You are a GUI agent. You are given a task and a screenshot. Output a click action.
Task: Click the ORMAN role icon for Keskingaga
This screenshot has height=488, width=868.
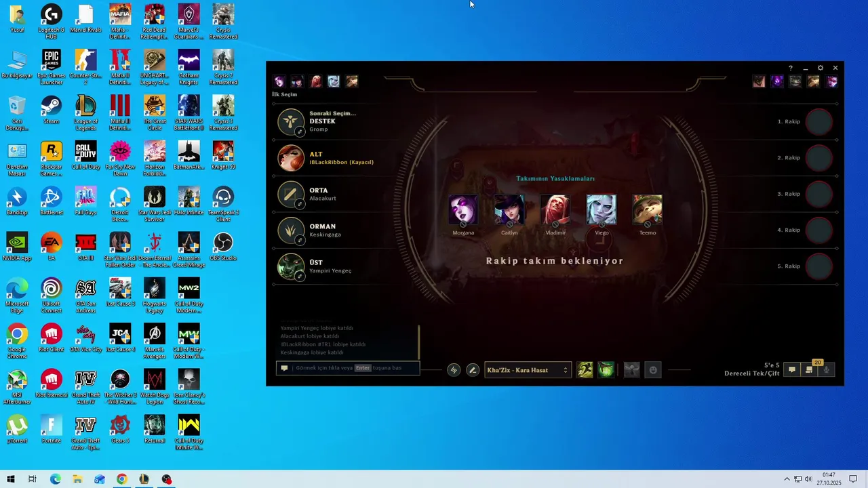(x=291, y=230)
